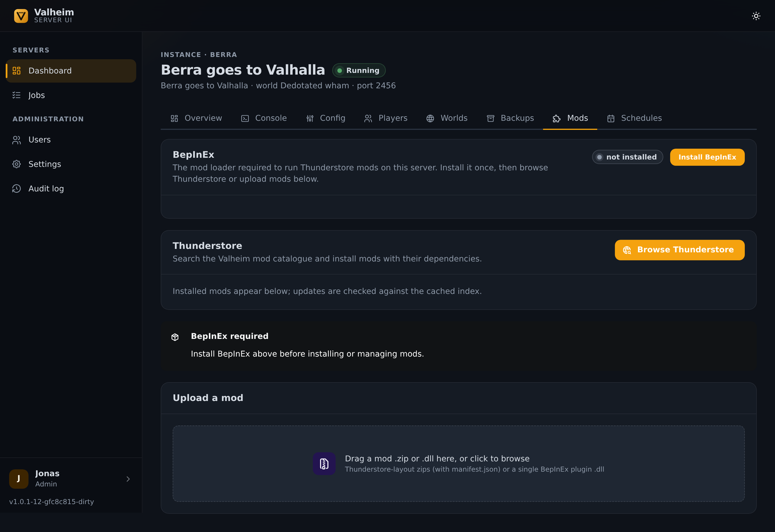Viewport: 775px width, 532px height.
Task: Click the Overview tab grid icon
Action: pyautogui.click(x=174, y=119)
